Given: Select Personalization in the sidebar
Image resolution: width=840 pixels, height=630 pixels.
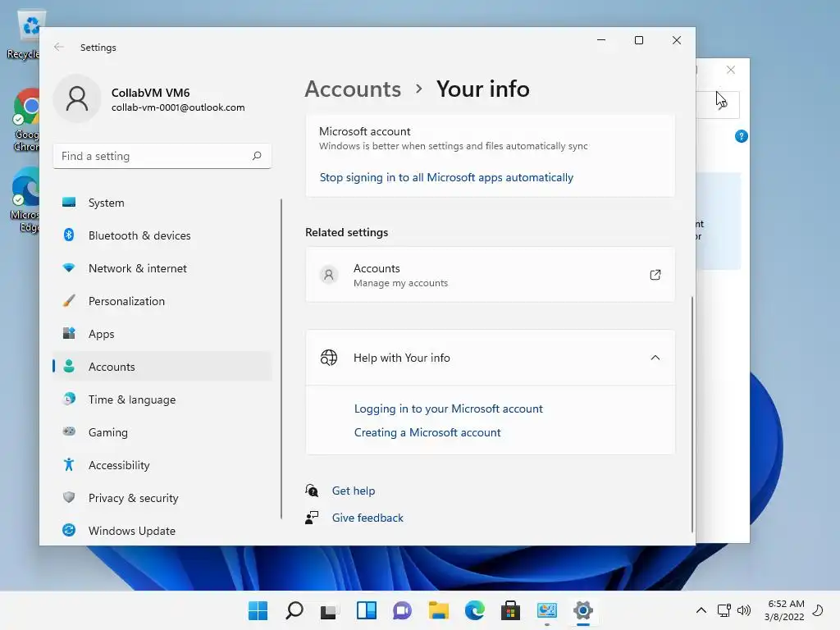Looking at the screenshot, I should coord(162,301).
